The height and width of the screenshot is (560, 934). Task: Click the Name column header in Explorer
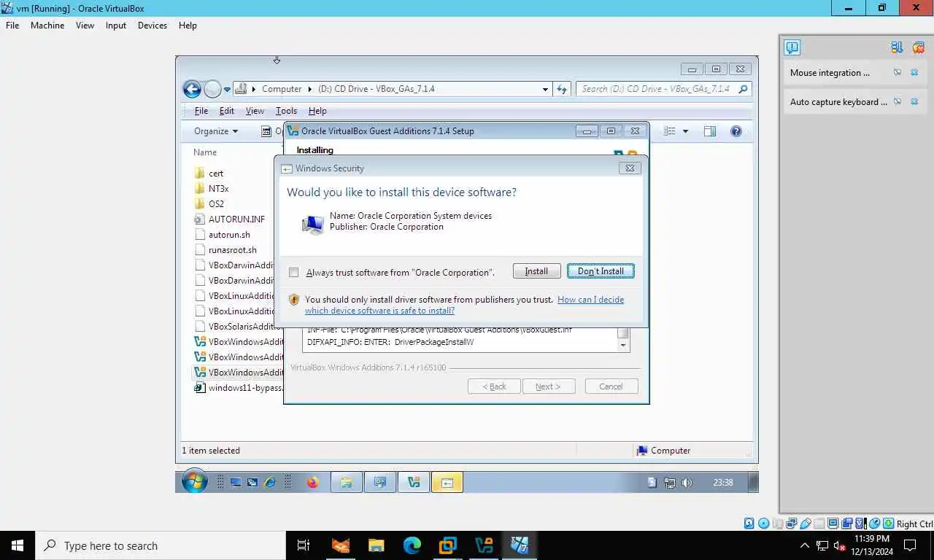[205, 152]
